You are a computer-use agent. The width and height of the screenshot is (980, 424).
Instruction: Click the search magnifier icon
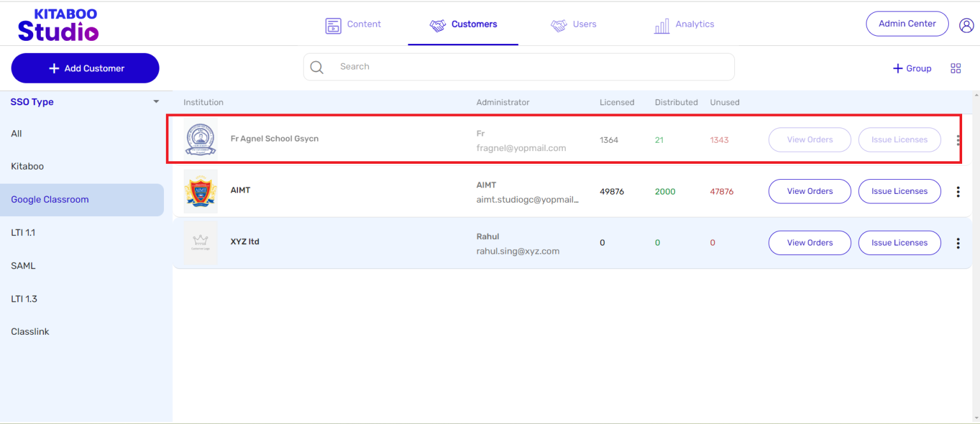coord(316,67)
